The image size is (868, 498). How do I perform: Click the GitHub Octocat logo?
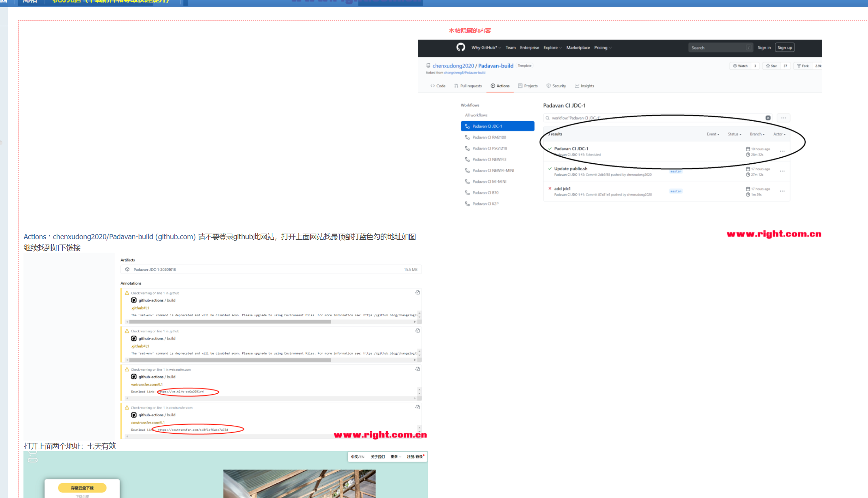coord(461,47)
